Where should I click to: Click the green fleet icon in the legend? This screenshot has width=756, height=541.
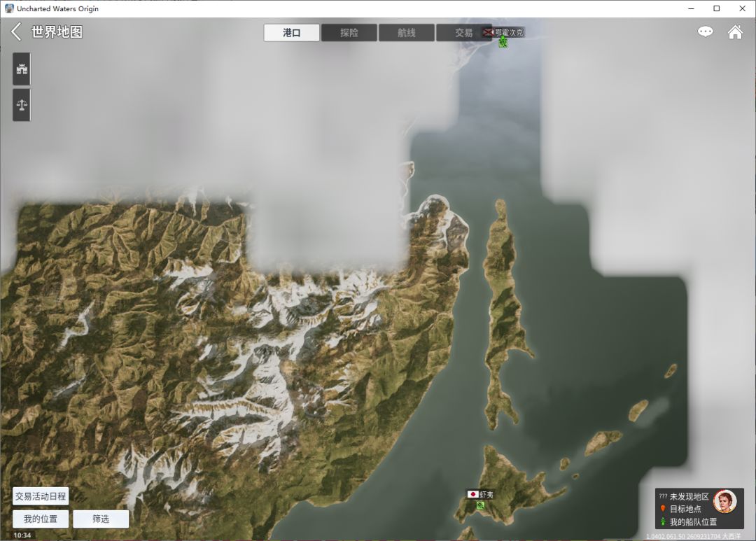663,521
